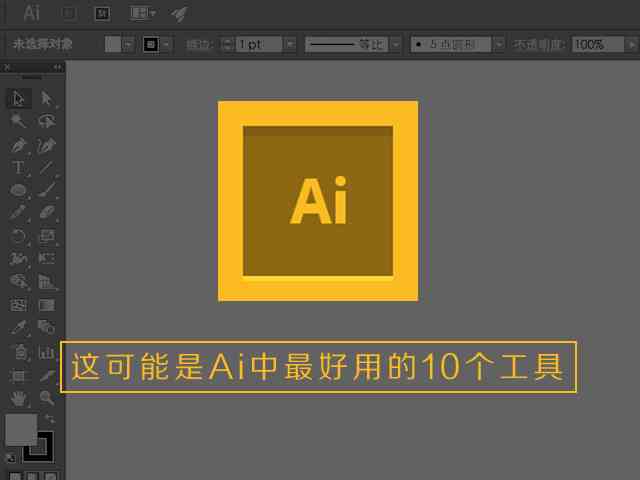Viewport: 640px width, 480px height.
Task: Select the Eyedropper tool
Action: coord(18,327)
